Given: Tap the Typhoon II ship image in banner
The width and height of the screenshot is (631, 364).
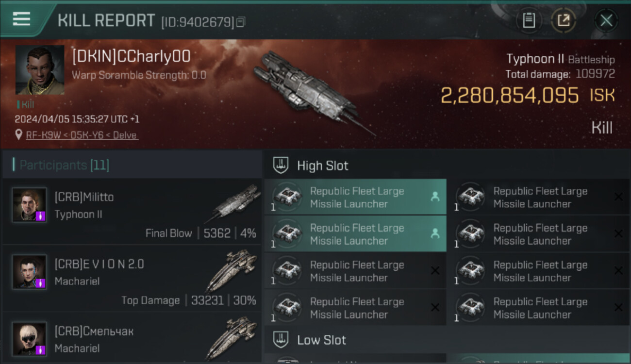Looking at the screenshot, I should click(312, 91).
